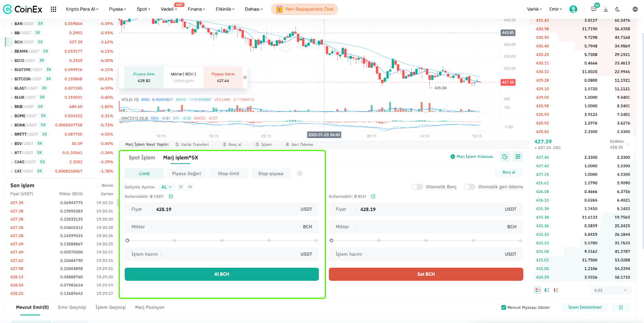Show buy-only order book view icon

tap(547, 290)
